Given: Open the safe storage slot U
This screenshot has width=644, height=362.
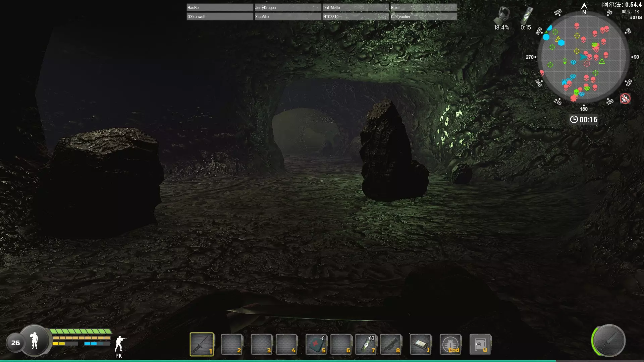Looking at the screenshot, I should pos(480,344).
